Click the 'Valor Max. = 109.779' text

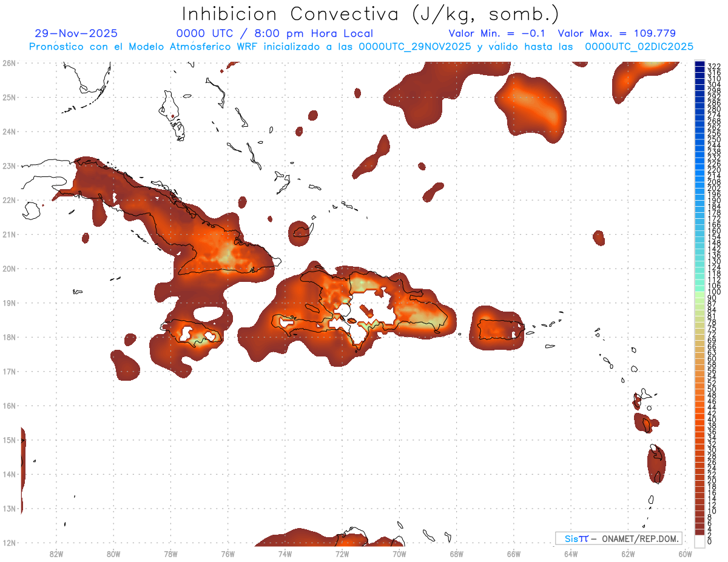click(x=616, y=34)
